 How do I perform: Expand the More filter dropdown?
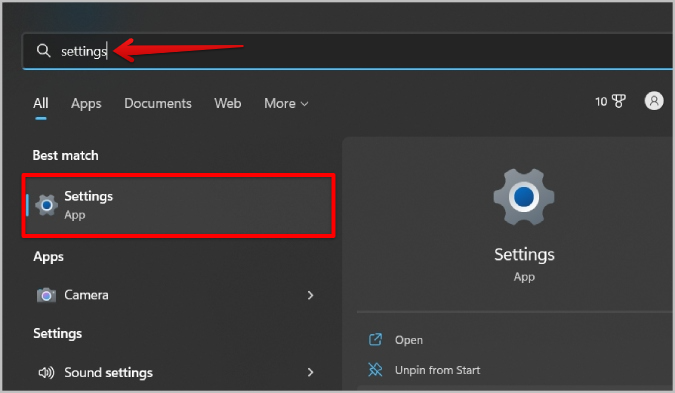coord(286,103)
